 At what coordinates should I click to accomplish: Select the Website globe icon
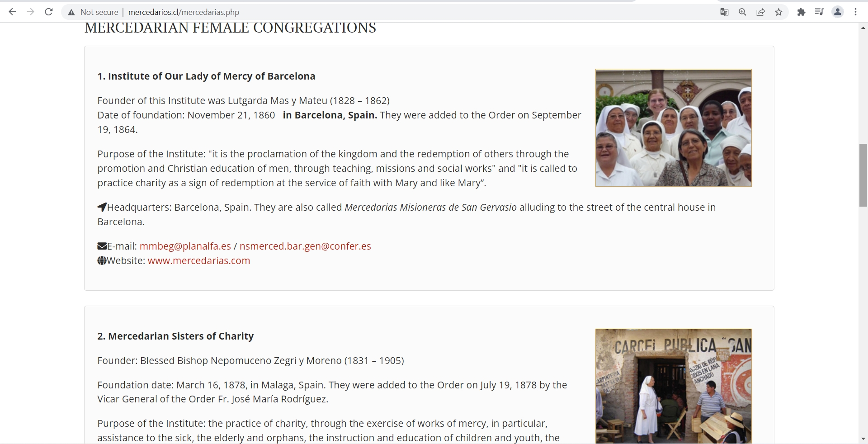tap(102, 260)
